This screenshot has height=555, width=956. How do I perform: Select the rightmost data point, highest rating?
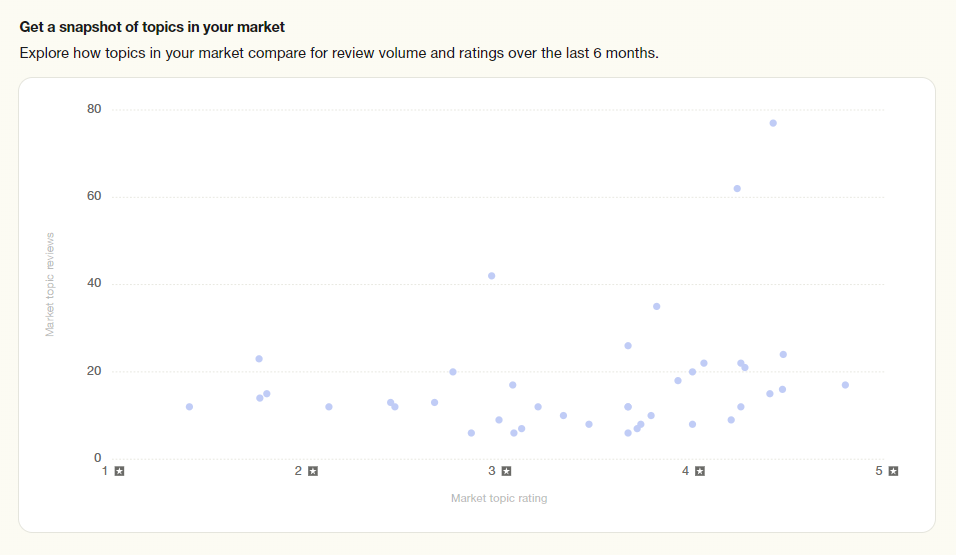[845, 385]
